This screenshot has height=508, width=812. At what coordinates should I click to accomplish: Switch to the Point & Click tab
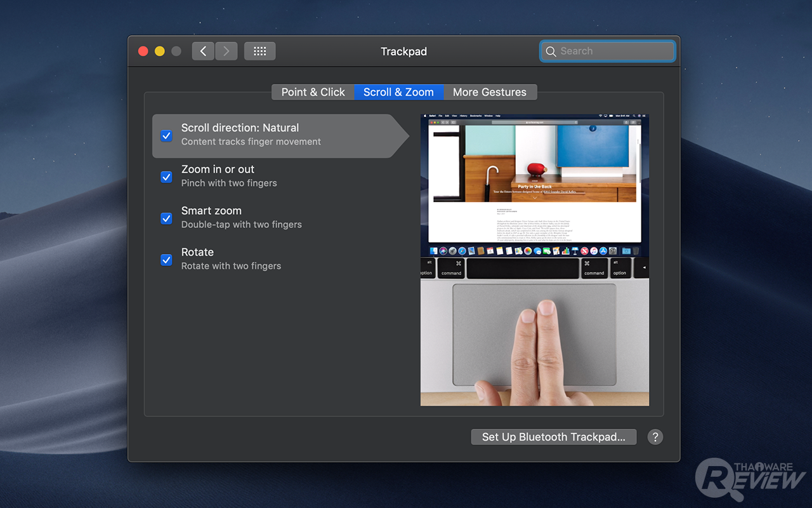pyautogui.click(x=313, y=92)
